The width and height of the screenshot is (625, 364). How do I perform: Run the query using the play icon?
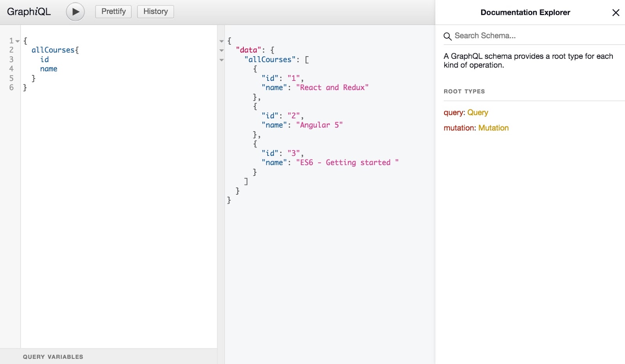coord(75,11)
